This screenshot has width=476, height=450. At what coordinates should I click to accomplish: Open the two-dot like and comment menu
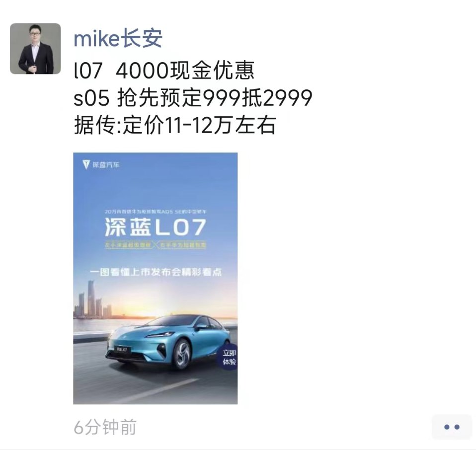pos(452,427)
